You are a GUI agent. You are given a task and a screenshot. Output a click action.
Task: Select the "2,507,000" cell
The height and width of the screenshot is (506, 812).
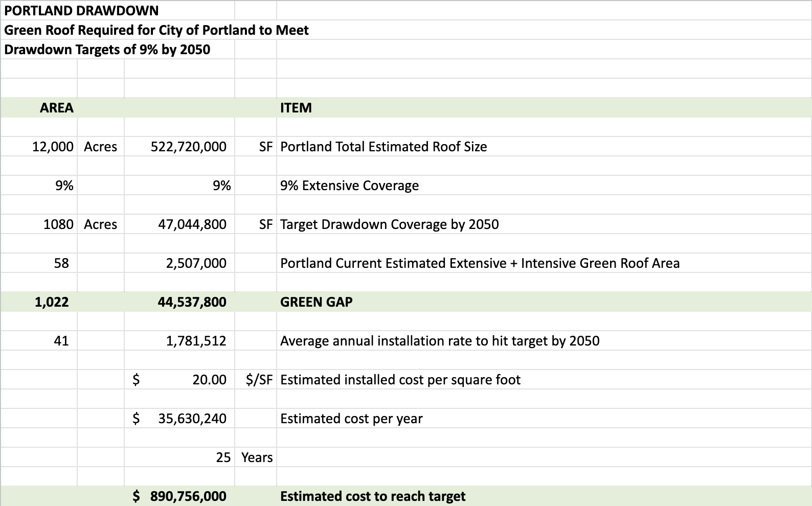(x=196, y=263)
